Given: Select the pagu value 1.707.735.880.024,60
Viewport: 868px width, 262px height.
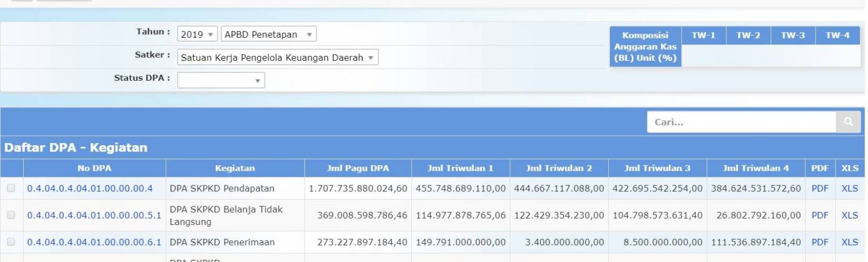Looking at the screenshot, I should click(358, 188).
